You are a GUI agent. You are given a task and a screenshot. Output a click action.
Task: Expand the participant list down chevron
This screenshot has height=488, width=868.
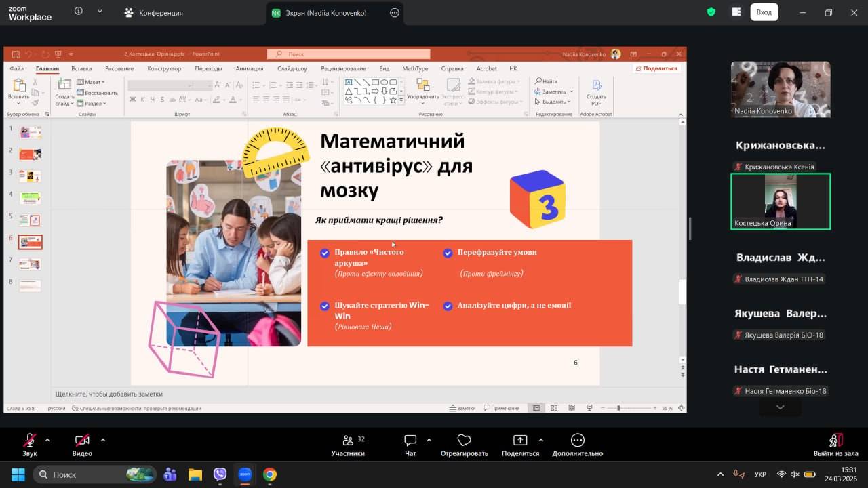coord(780,407)
